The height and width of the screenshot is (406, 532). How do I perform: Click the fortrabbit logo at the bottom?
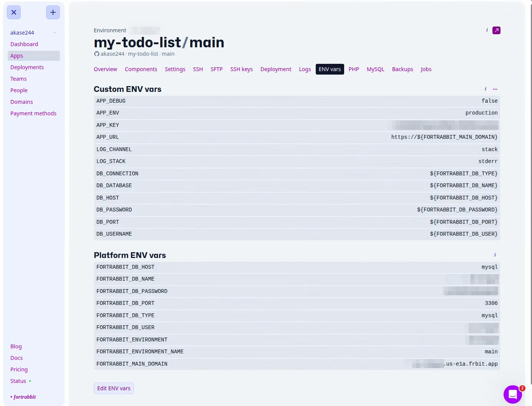pyautogui.click(x=23, y=397)
